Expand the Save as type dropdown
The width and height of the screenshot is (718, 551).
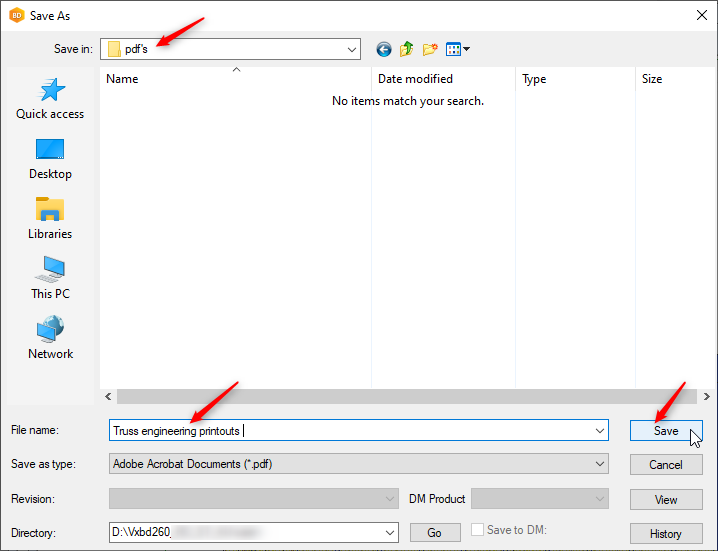tap(599, 464)
